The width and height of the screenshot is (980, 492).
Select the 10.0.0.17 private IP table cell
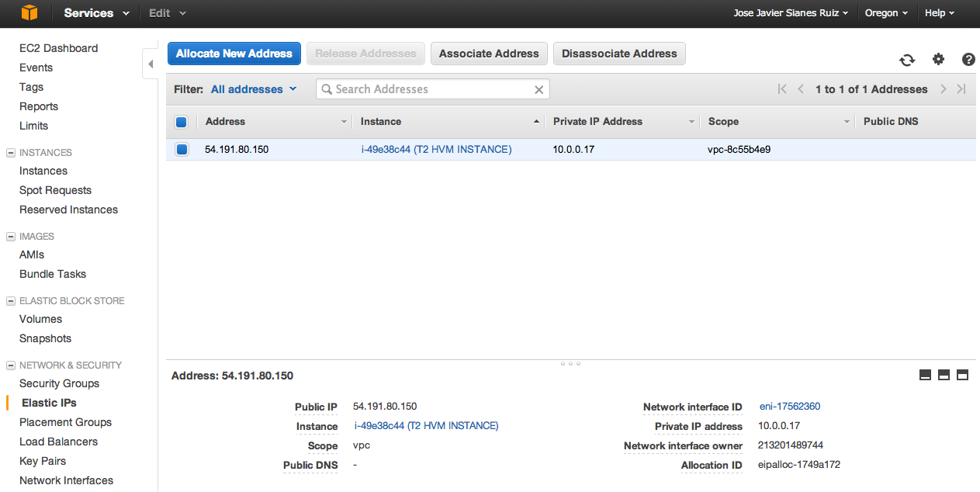[x=573, y=149]
